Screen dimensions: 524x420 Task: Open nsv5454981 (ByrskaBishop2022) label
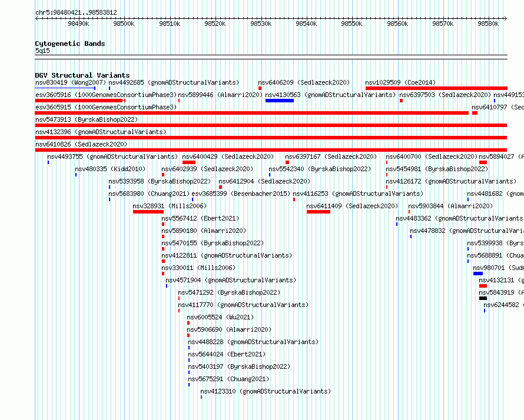pyautogui.click(x=437, y=169)
